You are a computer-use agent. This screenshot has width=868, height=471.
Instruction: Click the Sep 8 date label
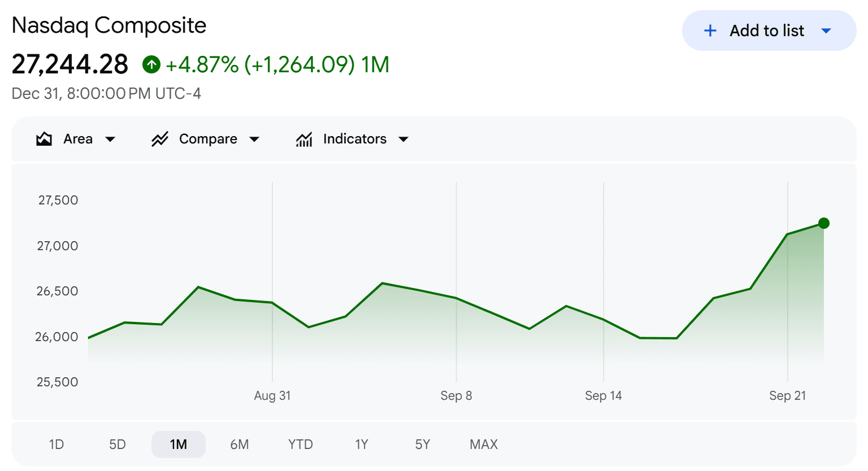click(456, 396)
